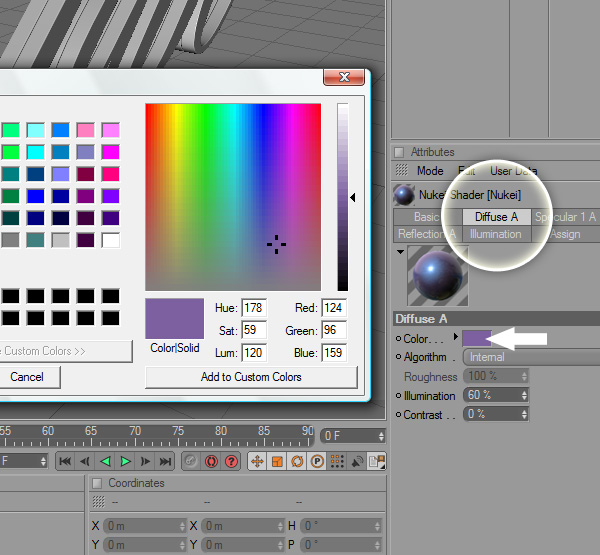Click the keyframe dot beside Illumination
This screenshot has width=600, height=555.
pos(399,395)
